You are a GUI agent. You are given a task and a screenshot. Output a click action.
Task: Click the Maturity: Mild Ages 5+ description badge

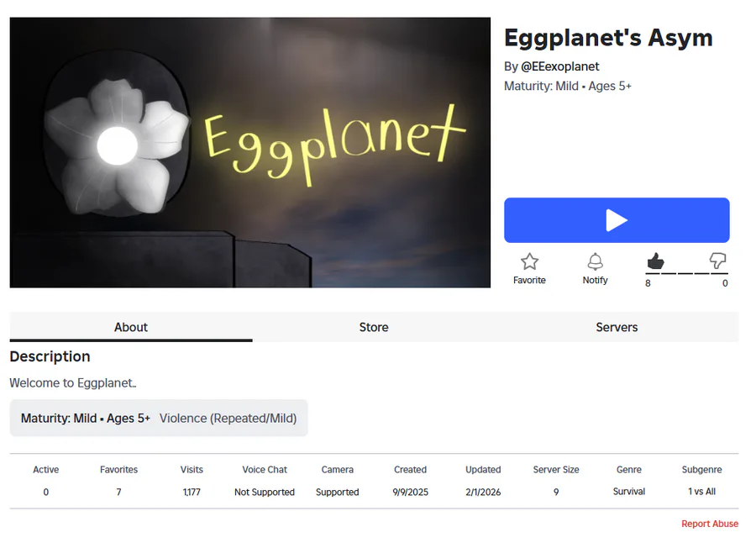(x=86, y=418)
